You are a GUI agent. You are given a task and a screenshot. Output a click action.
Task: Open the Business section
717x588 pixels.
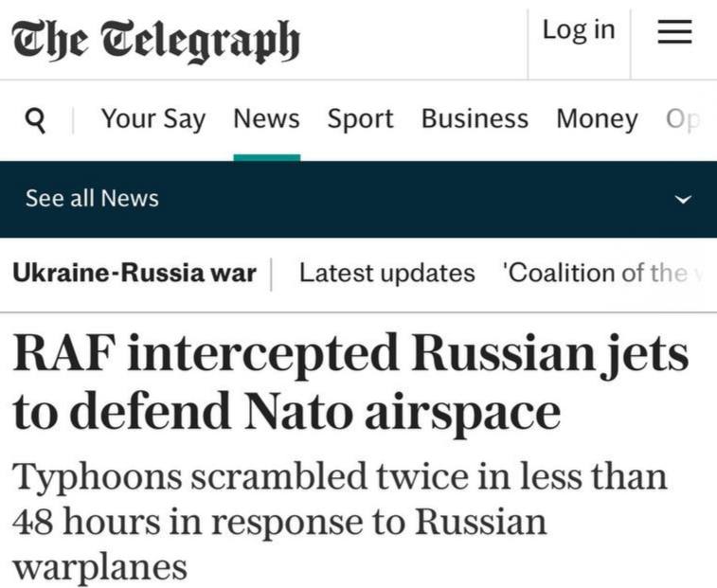tap(475, 119)
